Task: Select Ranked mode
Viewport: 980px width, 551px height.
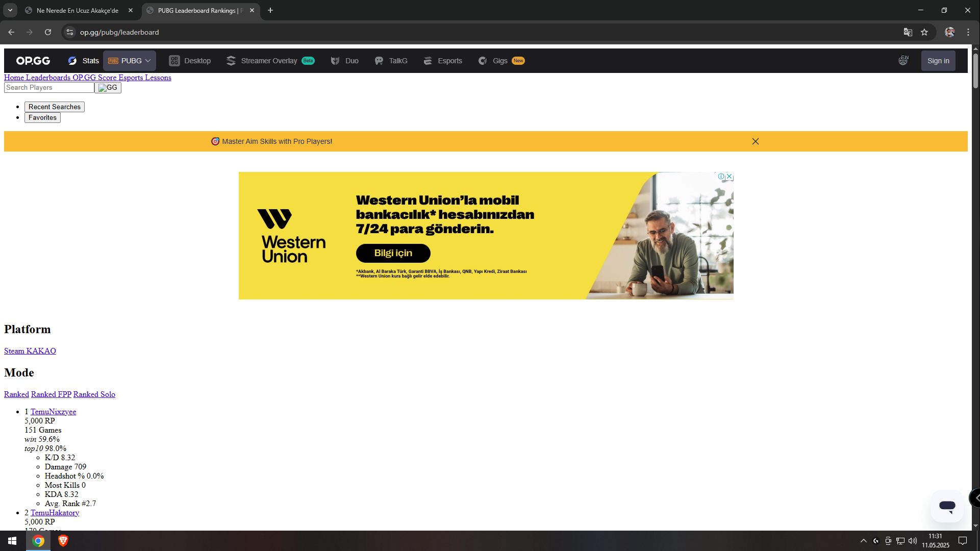Action: 16,394
